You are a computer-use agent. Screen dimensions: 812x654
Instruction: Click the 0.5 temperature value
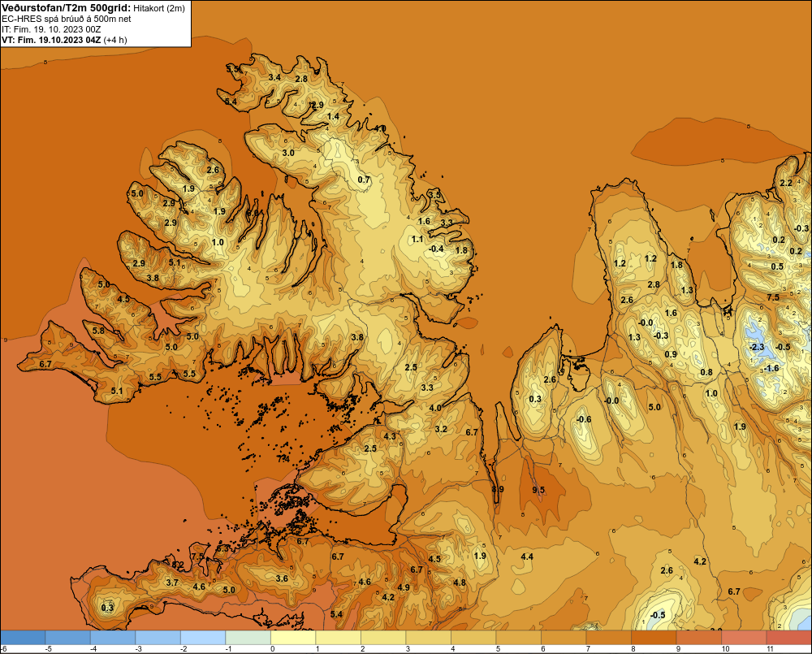coord(777,266)
